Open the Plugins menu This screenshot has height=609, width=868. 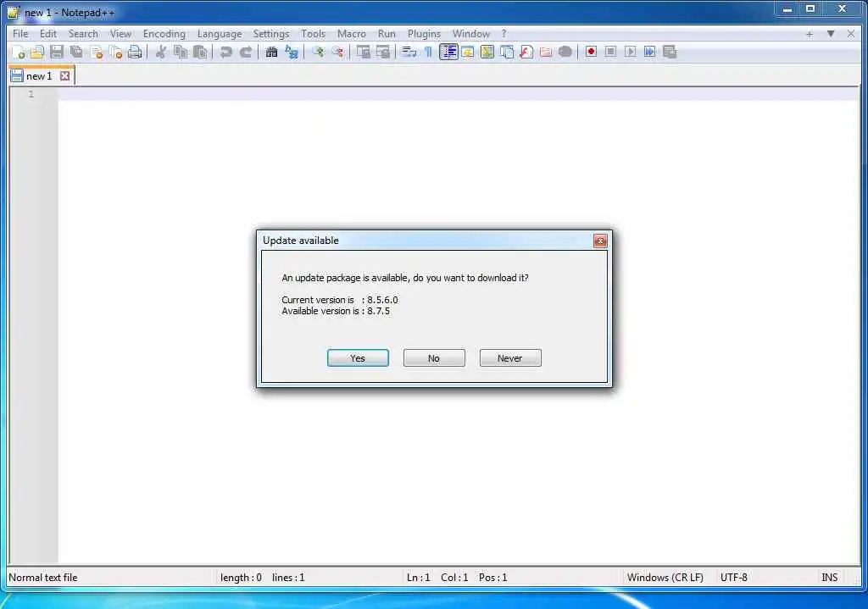tap(424, 34)
